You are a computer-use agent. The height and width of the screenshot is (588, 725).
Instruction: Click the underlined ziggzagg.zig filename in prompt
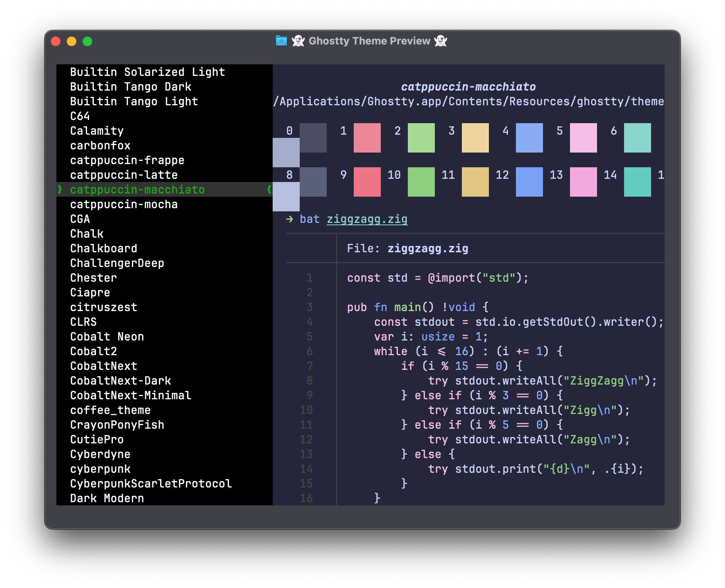[367, 219]
